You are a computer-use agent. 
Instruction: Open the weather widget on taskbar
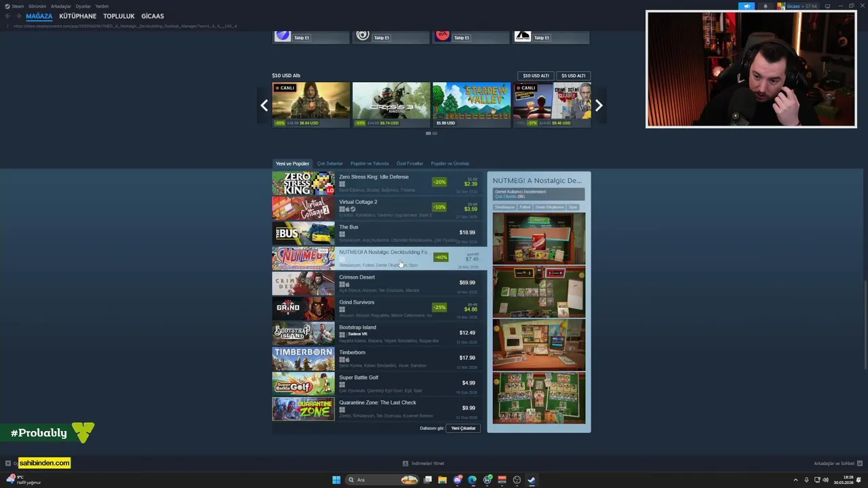point(24,480)
